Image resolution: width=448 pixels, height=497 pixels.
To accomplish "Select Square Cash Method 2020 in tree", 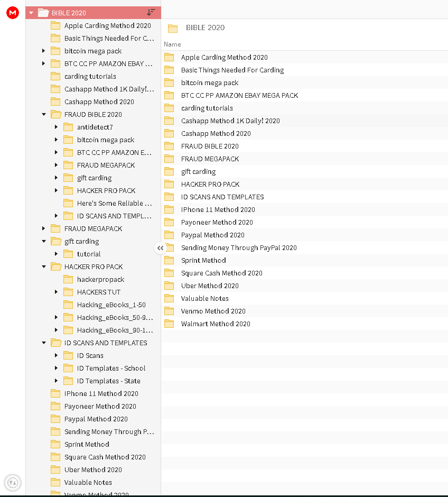I will (105, 457).
